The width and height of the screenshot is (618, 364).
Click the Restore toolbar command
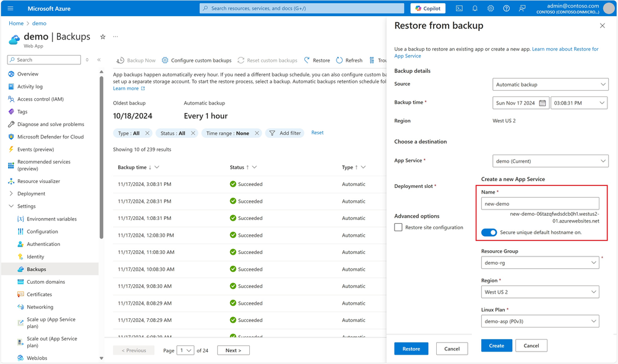(317, 61)
